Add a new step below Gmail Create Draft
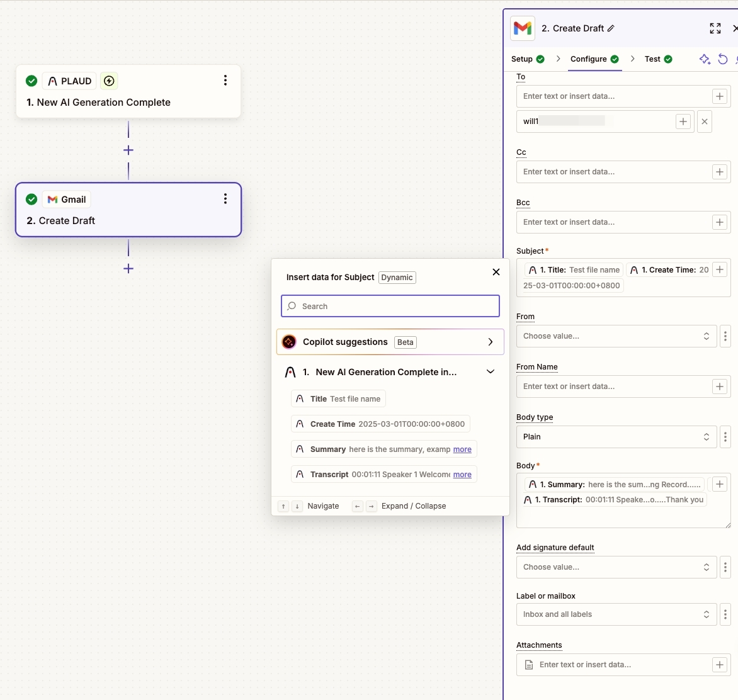This screenshot has width=738, height=700. tap(128, 269)
